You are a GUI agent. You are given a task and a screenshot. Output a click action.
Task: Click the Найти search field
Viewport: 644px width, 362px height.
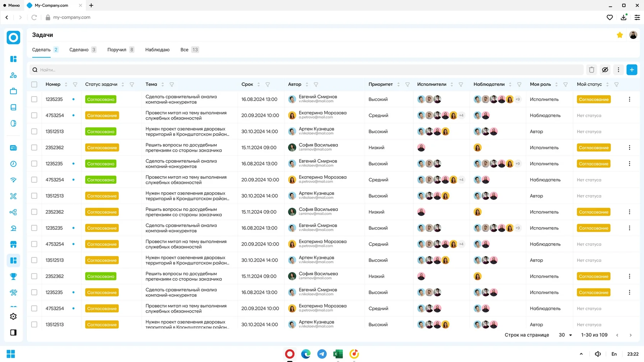click(x=307, y=70)
